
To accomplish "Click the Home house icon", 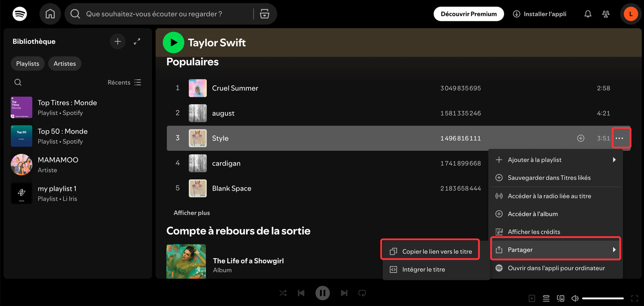I will coord(50,14).
